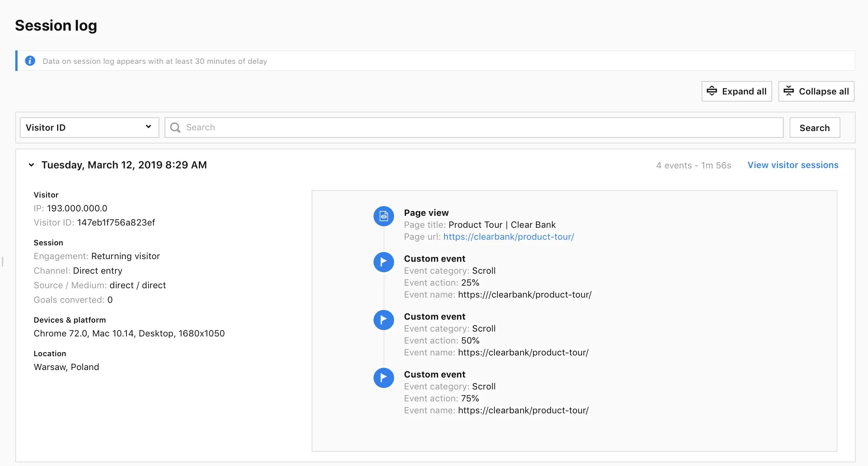Click the Visitor ID dropdown arrow
868x466 pixels.
(x=149, y=127)
